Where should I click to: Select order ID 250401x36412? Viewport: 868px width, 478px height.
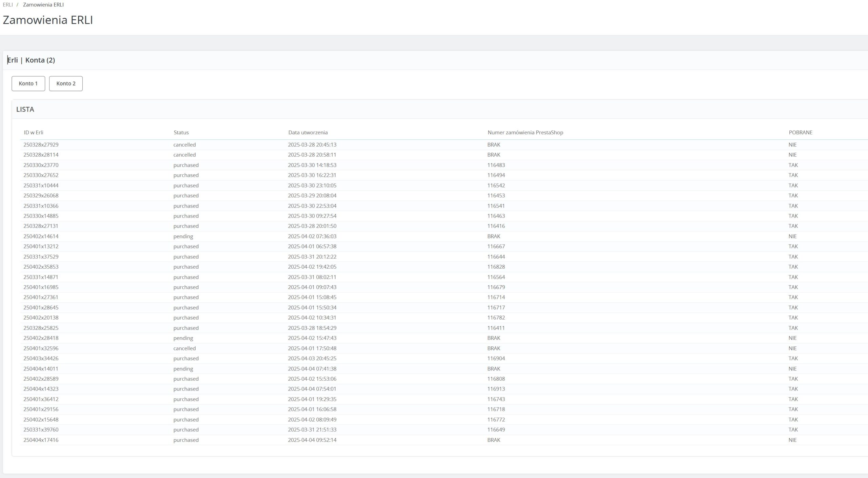tap(41, 399)
